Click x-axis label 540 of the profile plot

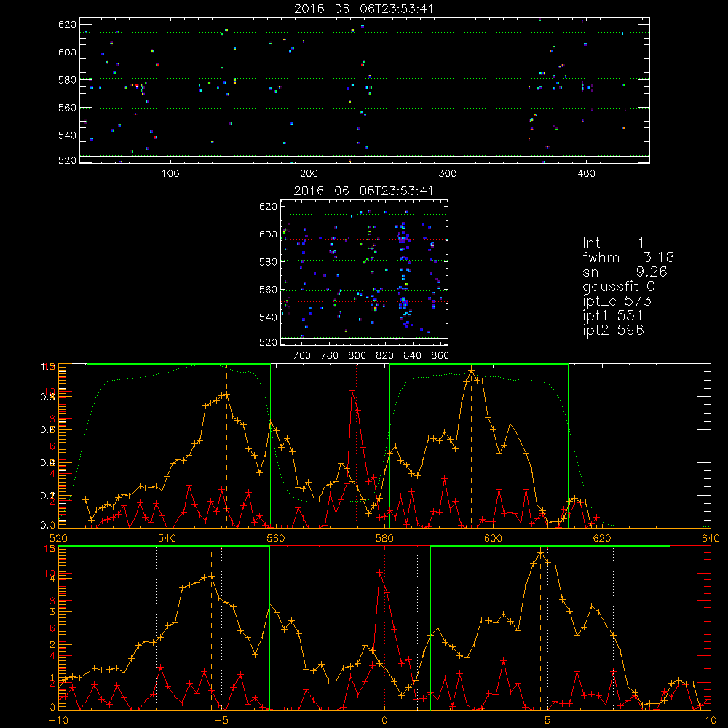coord(167,539)
